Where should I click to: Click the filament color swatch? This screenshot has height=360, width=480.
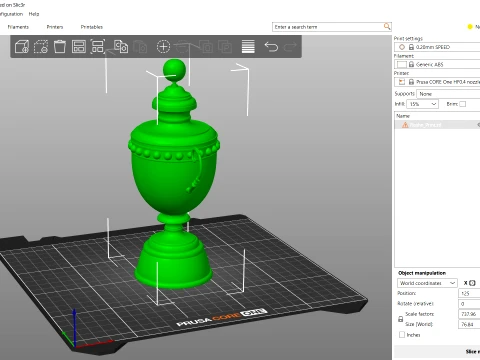pyautogui.click(x=402, y=64)
